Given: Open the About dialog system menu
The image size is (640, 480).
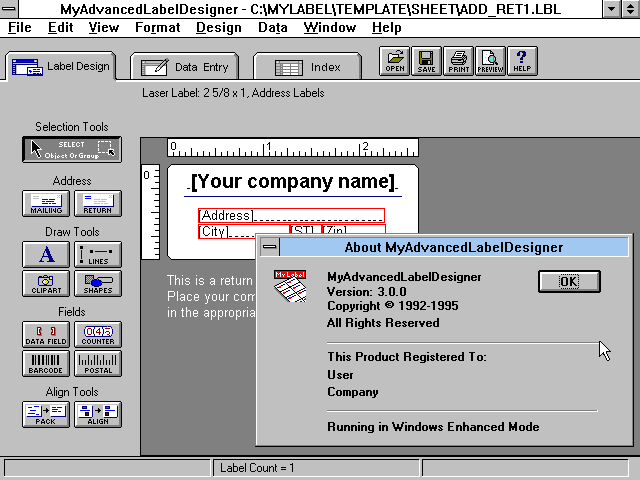Looking at the screenshot, I should [x=269, y=247].
